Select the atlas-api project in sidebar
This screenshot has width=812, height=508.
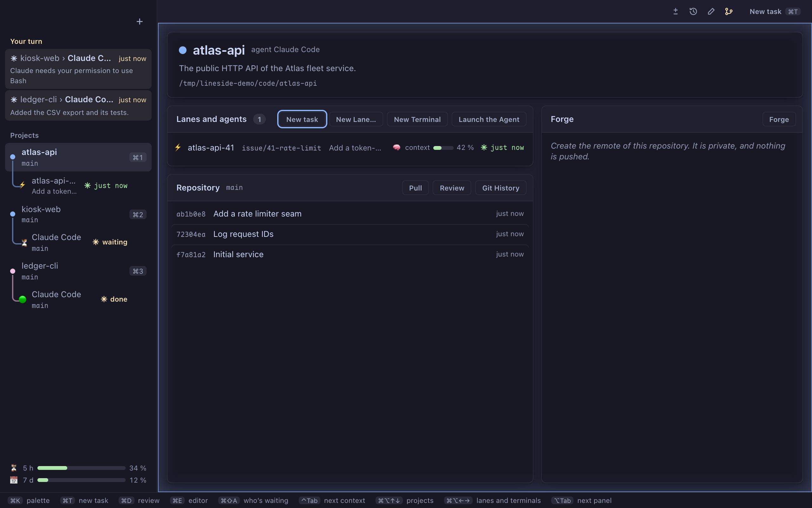pos(78,157)
